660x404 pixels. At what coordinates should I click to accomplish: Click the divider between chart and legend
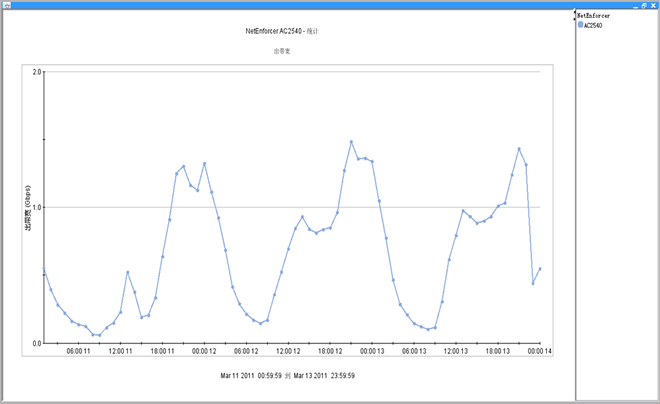(x=574, y=200)
